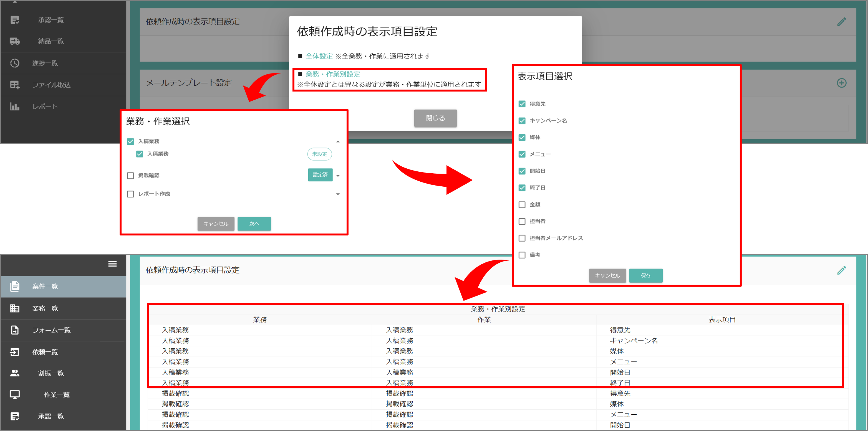This screenshot has width=868, height=431.
Task: Click the 閉じる button
Action: [435, 118]
